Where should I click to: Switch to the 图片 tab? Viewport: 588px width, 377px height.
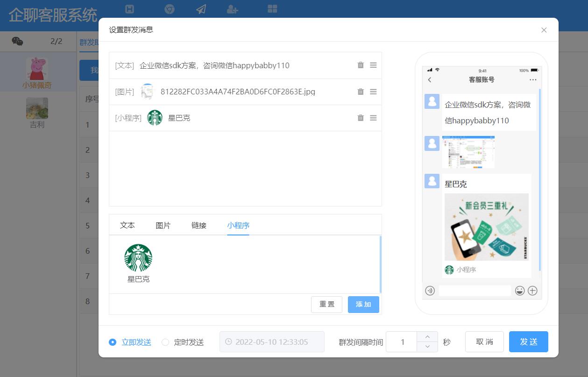pos(163,225)
